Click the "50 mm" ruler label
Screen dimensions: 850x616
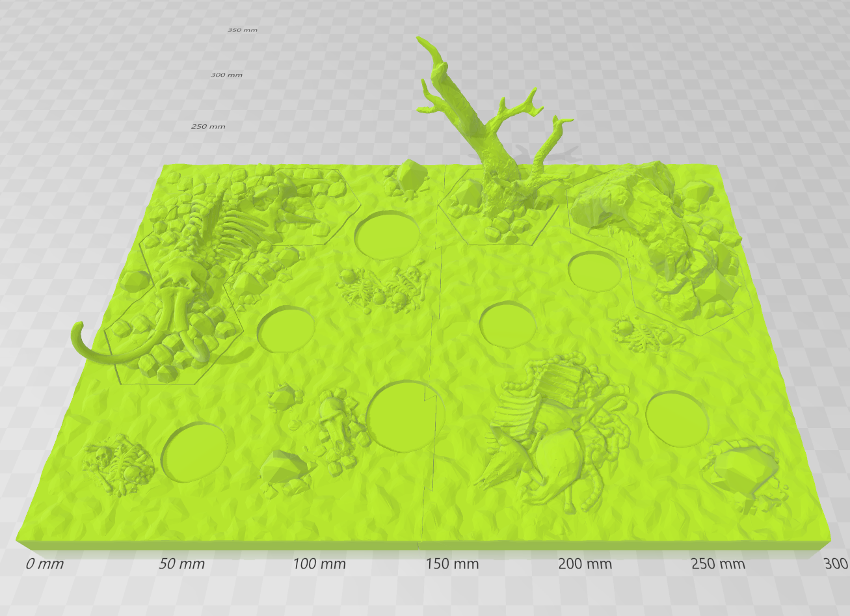[x=182, y=564]
